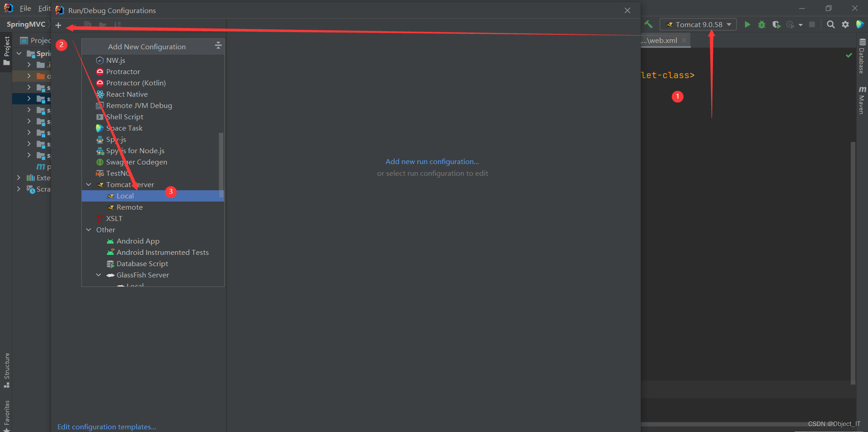Select Protractor configuration type
The image size is (868, 432).
coord(123,72)
